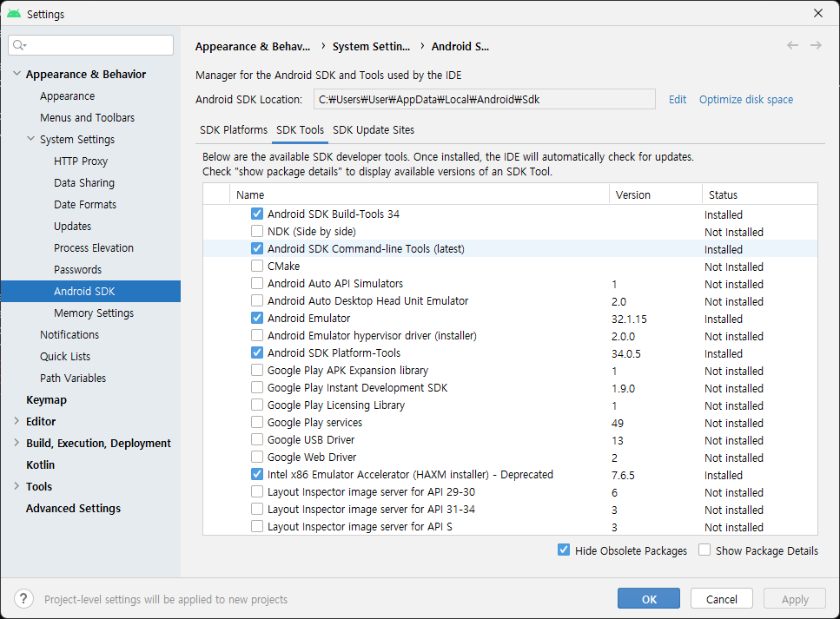Click the search magnifier icon in settings
The height and width of the screenshot is (619, 840).
coord(19,45)
